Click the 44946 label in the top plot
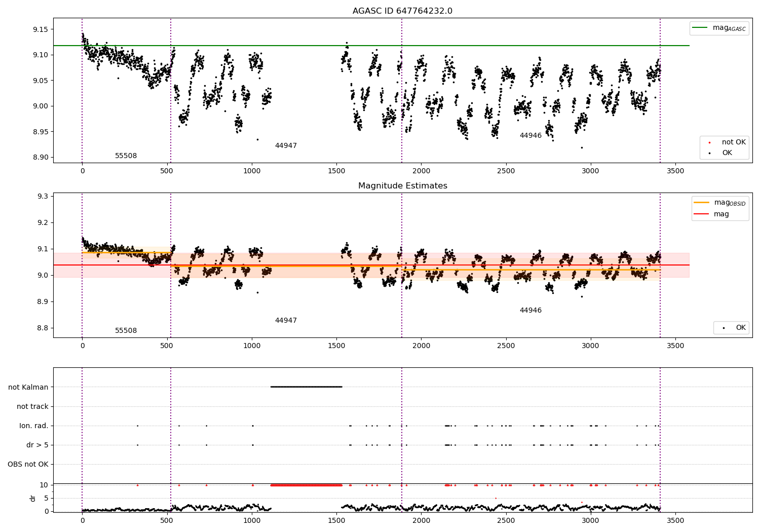 coord(530,136)
